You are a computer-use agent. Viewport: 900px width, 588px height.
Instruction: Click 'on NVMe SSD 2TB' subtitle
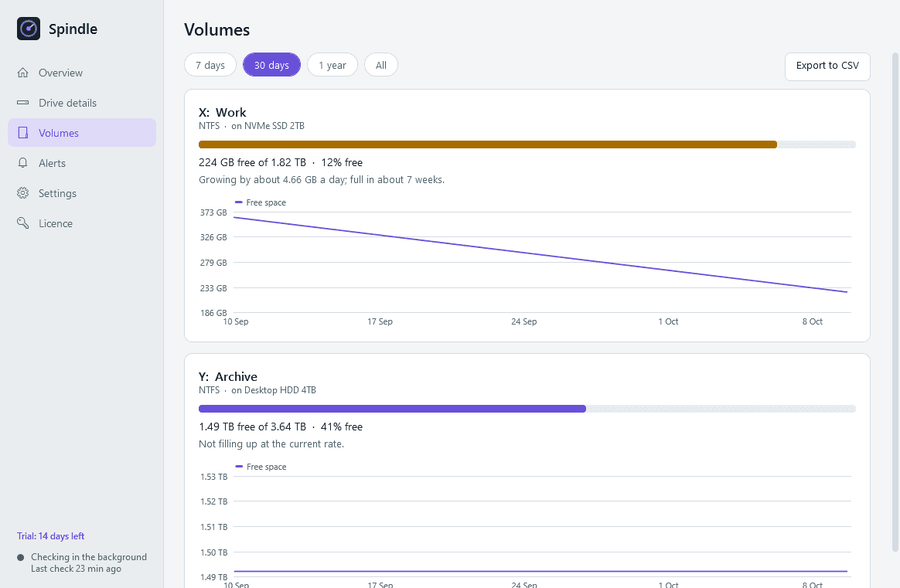click(x=268, y=126)
